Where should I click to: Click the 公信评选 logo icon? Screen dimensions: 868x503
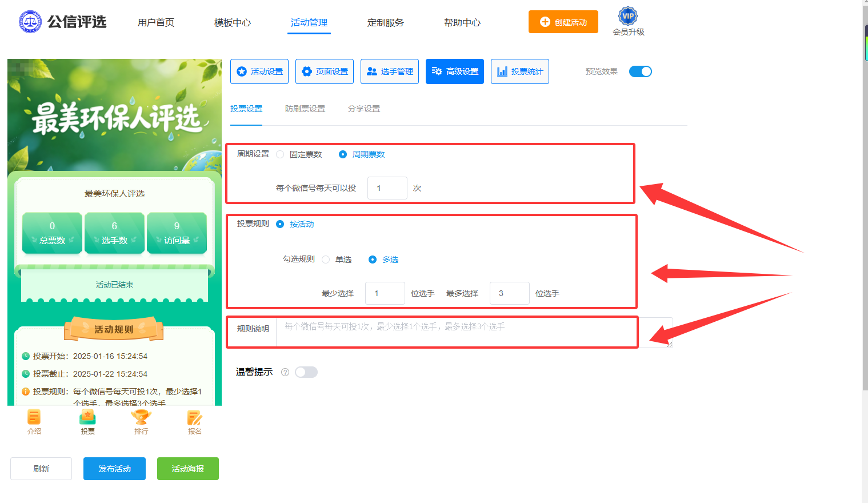point(30,22)
